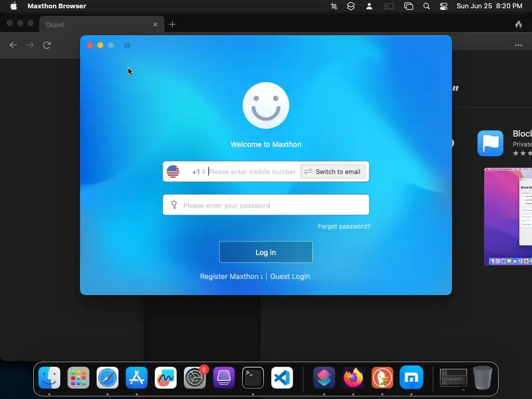Change the +1 country code stepper
The width and height of the screenshot is (532, 399).
click(204, 171)
